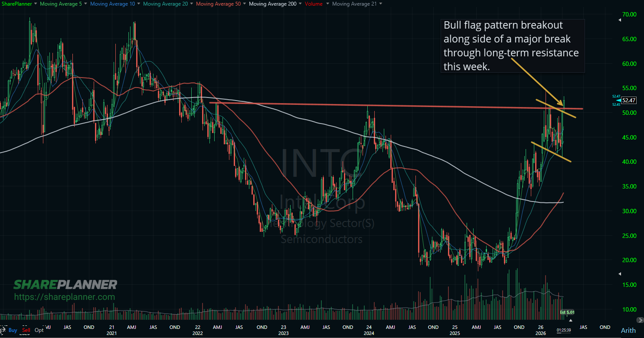The image size is (644, 338).
Task: Click the SharePlanner logo watermark
Action: pos(66,285)
